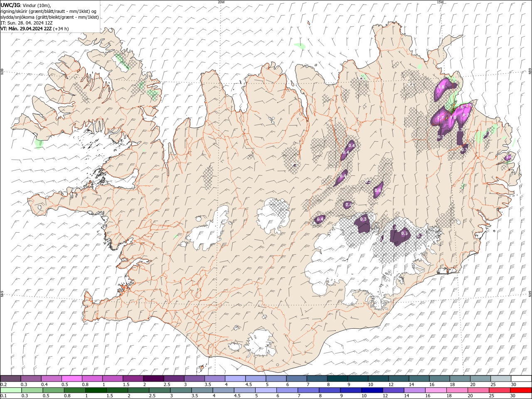Select the bright pink 0.5 swatch, upper legend row
The image size is (532, 399).
[x=71, y=379]
